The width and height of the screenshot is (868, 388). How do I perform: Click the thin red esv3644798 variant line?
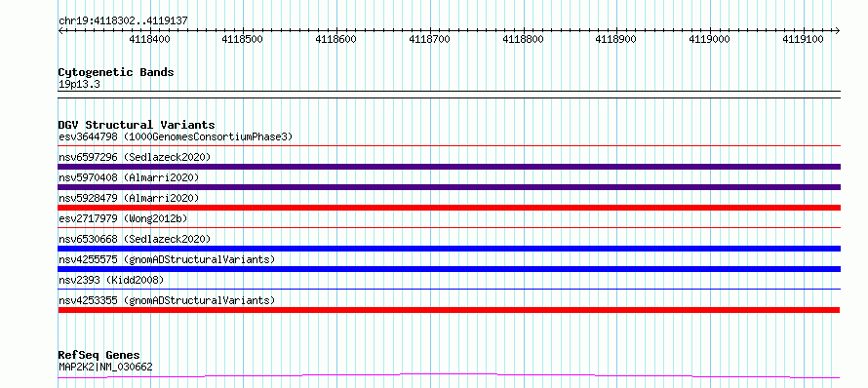pos(449,145)
